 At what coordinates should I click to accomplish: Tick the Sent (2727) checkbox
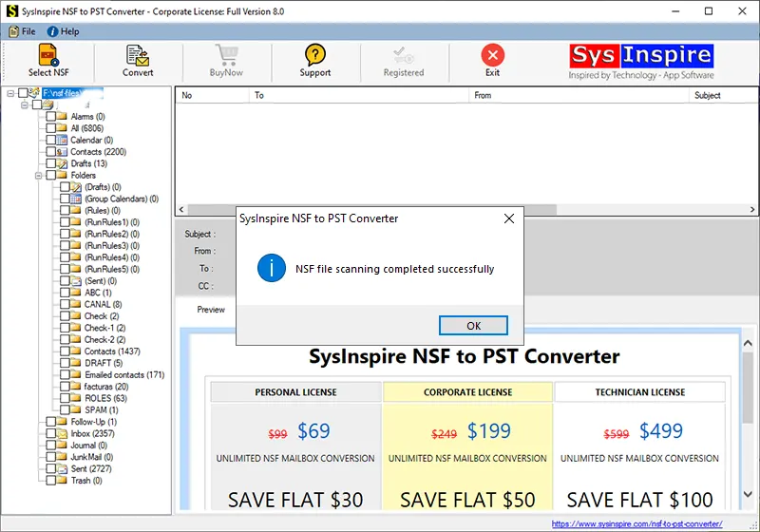50,468
